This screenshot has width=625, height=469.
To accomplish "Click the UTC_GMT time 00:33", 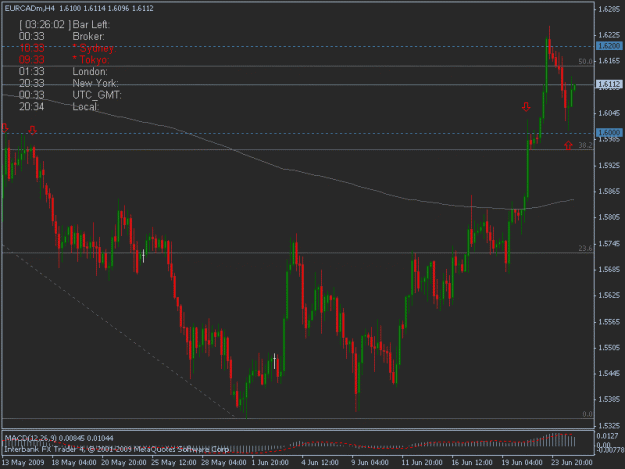I will 31,95.
